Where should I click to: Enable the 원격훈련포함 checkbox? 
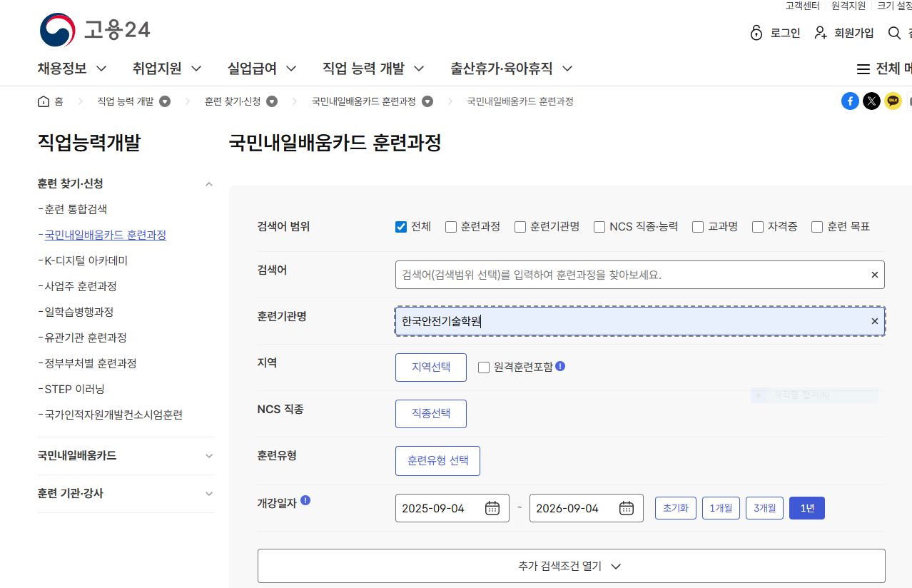(484, 367)
